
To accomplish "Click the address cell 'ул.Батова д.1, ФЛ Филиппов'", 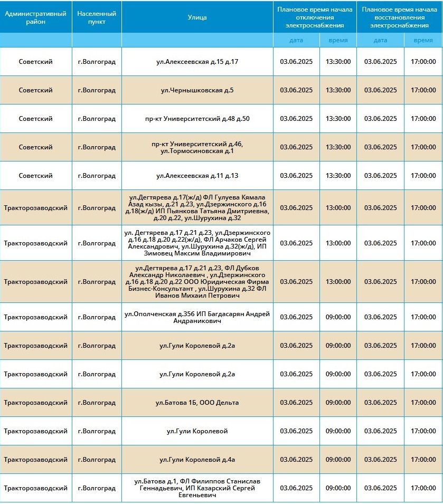I will pyautogui.click(x=197, y=488).
